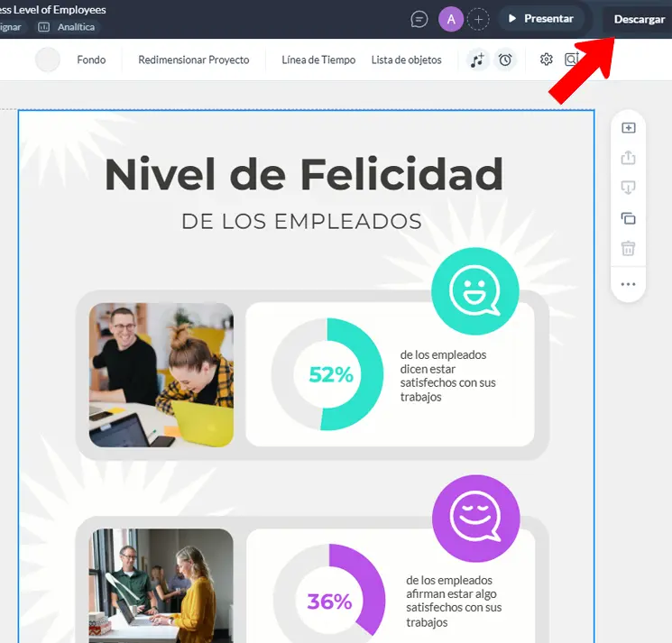672x643 pixels.
Task: Select the photo of laughing coworkers
Action: [x=161, y=375]
